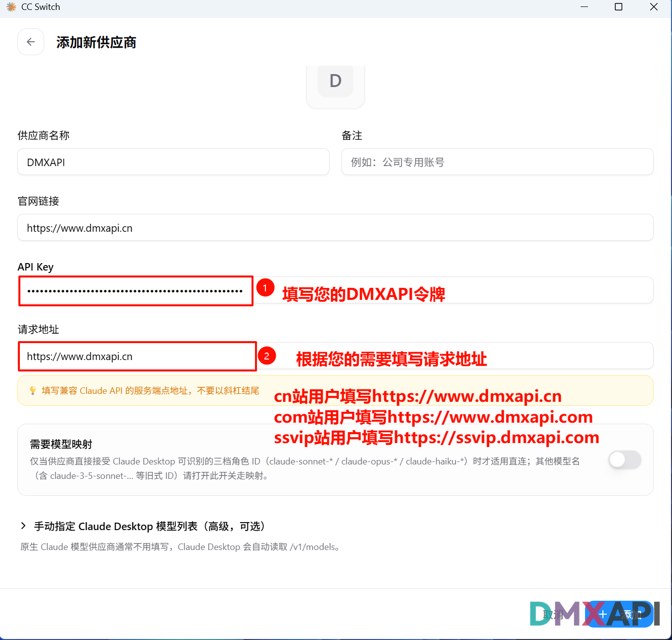672x640 pixels.
Task: Minimize the CC Switch window
Action: 585,7
